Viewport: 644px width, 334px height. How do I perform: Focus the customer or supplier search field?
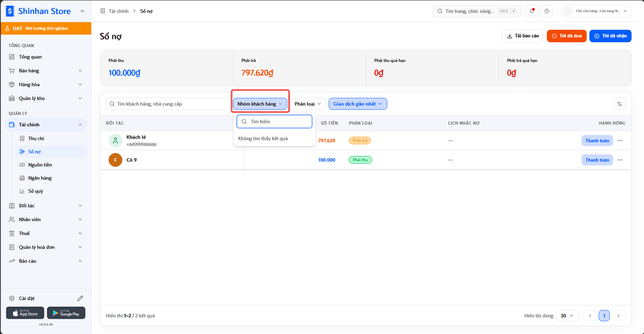(x=168, y=104)
